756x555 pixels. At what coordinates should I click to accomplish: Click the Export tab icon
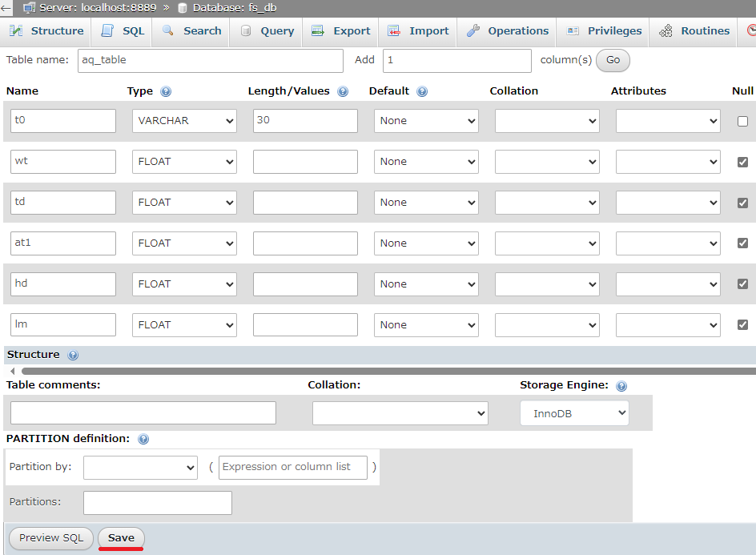click(318, 31)
